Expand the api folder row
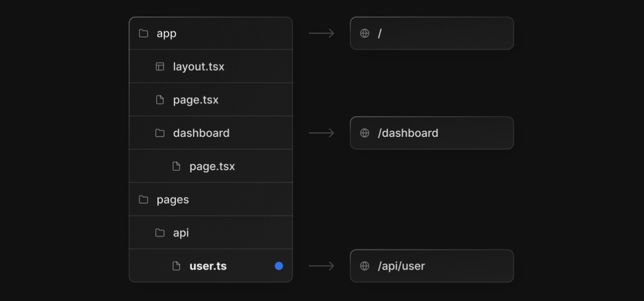Viewport: 644px width, 301px height. (x=211, y=233)
